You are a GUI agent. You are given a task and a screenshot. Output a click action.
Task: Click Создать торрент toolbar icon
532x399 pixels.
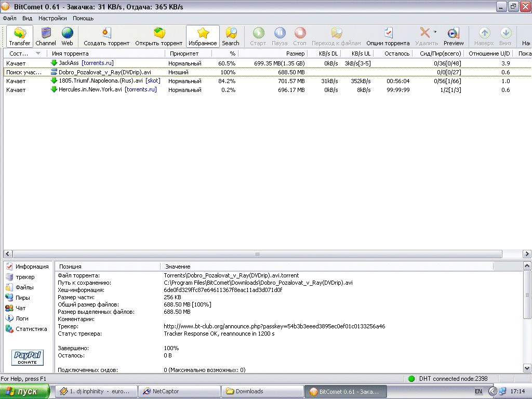[x=107, y=36]
